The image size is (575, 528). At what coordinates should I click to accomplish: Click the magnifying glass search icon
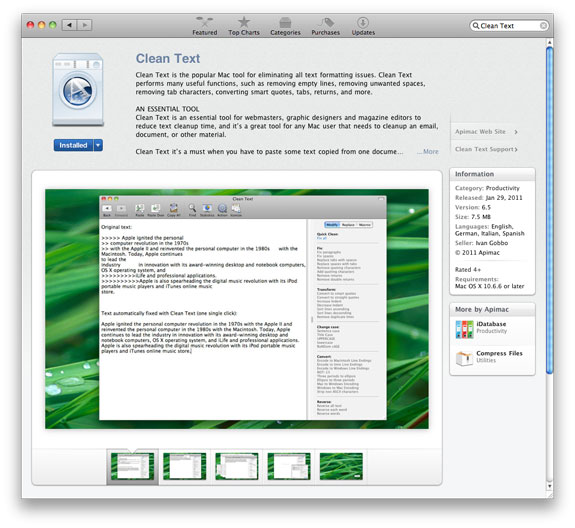coord(476,26)
